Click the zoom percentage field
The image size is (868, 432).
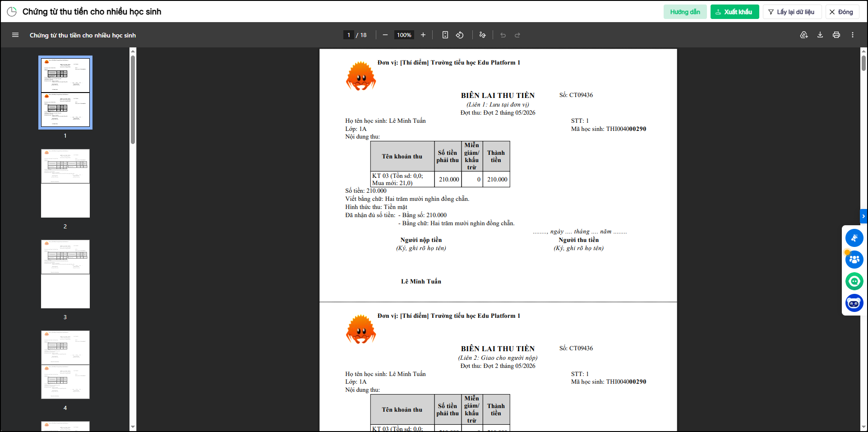click(404, 35)
